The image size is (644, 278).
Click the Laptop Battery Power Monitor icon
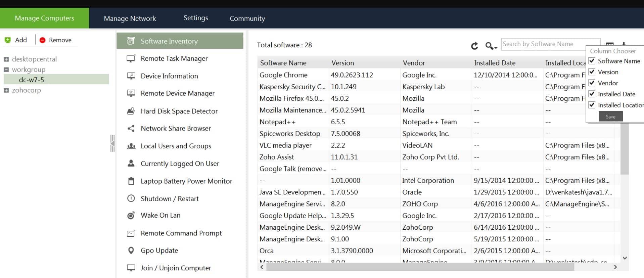131,181
